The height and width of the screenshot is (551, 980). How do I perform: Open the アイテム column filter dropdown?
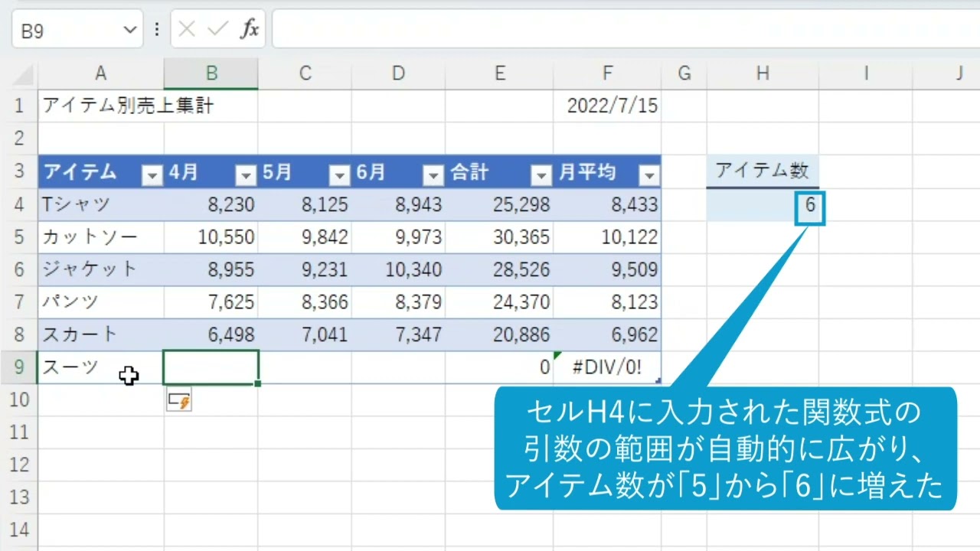pyautogui.click(x=153, y=176)
